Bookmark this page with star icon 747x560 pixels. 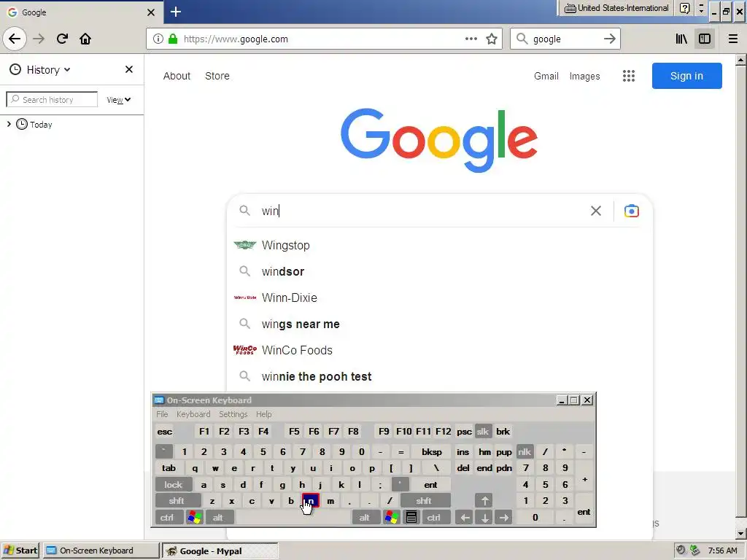[x=492, y=39]
